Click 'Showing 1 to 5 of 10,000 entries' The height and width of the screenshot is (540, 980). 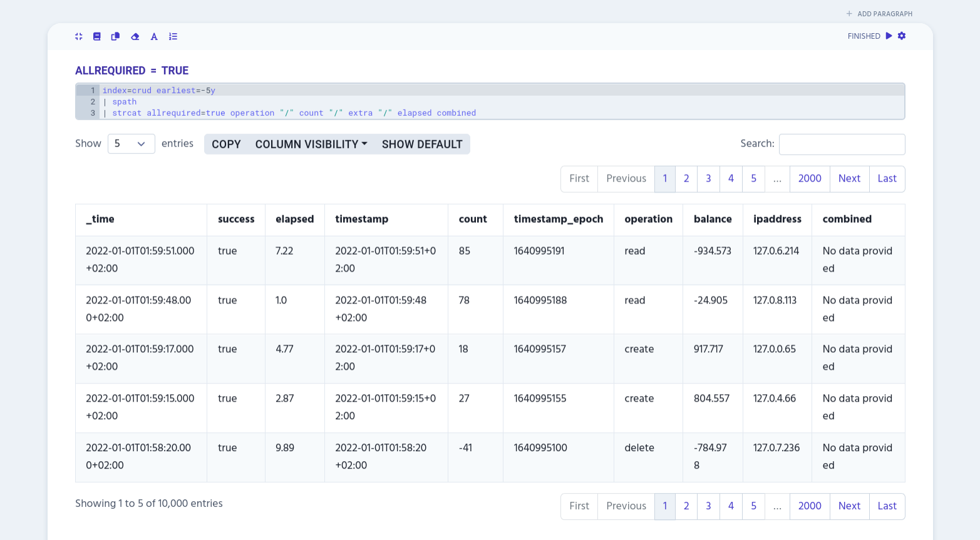[149, 504]
